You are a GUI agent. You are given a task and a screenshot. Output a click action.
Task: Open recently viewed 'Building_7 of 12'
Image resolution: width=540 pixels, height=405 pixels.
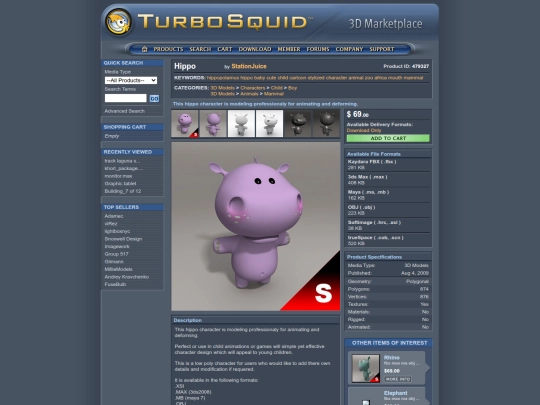(x=123, y=191)
